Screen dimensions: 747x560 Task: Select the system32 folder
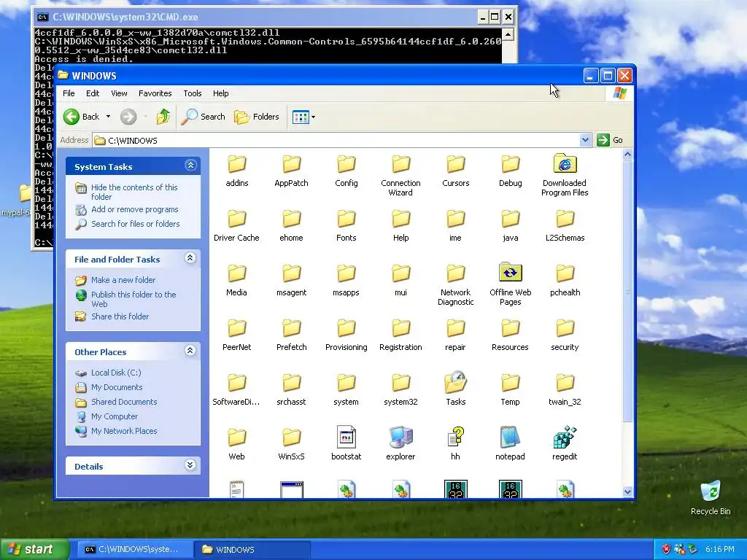(x=400, y=389)
